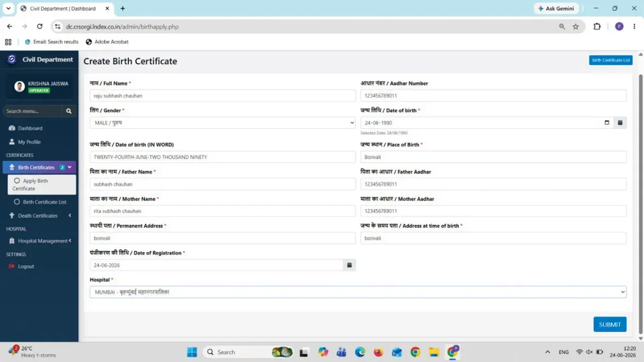The width and height of the screenshot is (644, 362).
Task: Click the SUBMIT button
Action: tap(610, 324)
